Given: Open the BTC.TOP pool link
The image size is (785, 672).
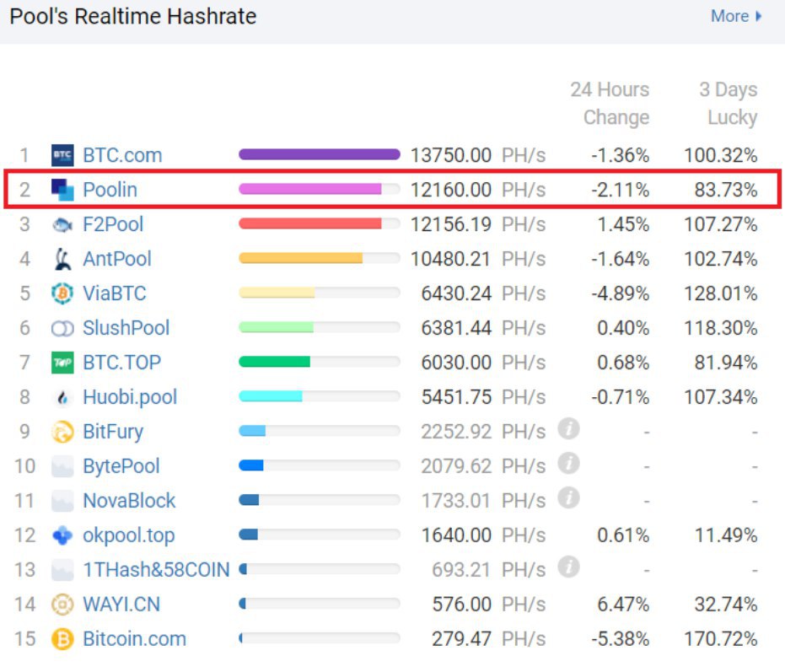Looking at the screenshot, I should [122, 363].
